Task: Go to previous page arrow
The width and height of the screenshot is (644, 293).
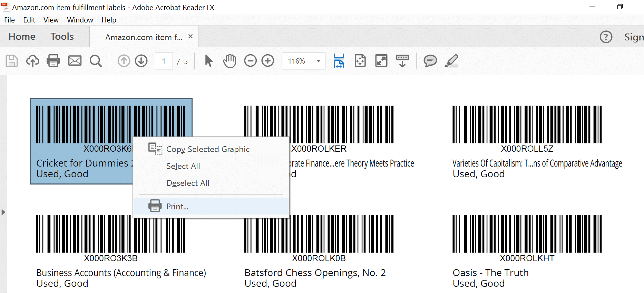Action: click(124, 61)
